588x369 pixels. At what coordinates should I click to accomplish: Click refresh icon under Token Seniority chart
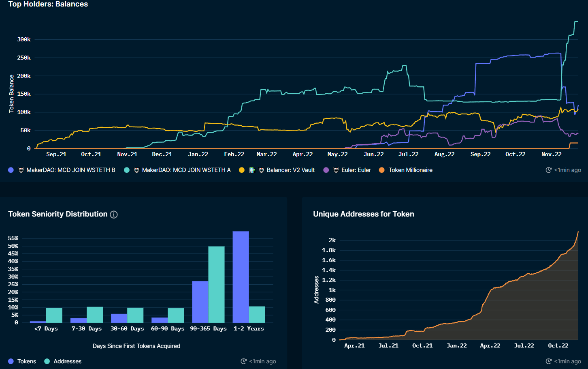tap(244, 361)
